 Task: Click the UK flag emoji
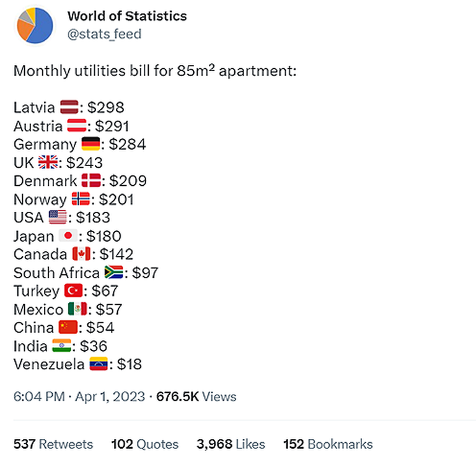(x=48, y=162)
